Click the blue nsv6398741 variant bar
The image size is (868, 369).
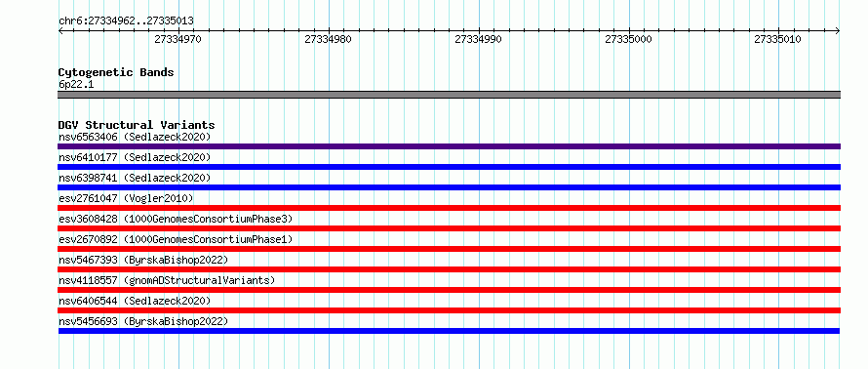coord(449,187)
